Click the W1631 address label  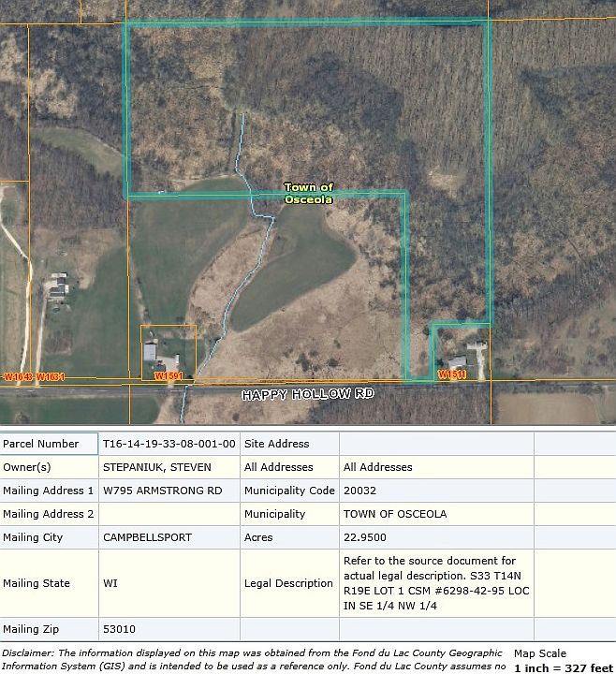coord(51,377)
